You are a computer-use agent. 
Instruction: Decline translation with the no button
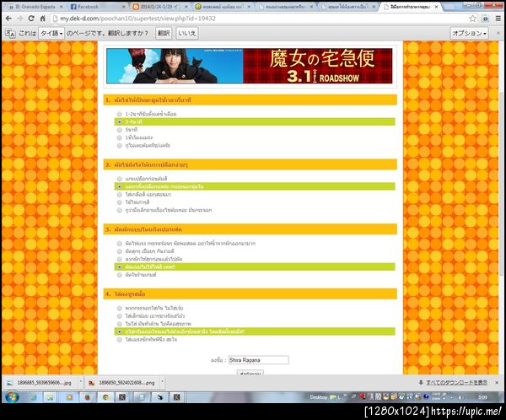click(x=187, y=33)
